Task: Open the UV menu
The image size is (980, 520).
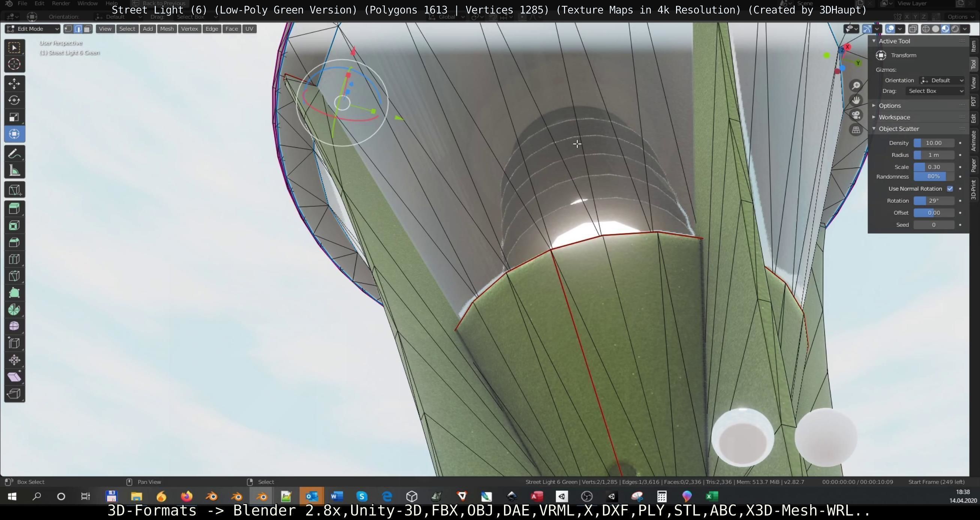Action: (249, 29)
